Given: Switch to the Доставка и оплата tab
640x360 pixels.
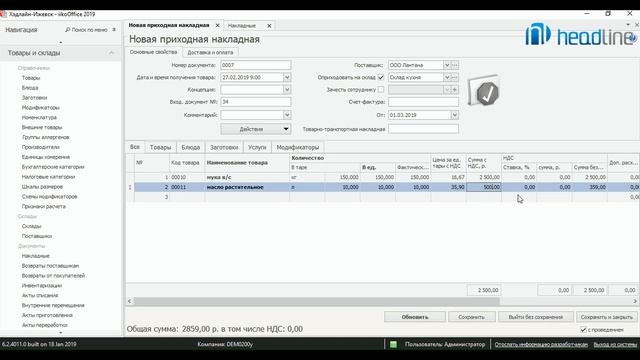Looking at the screenshot, I should (x=210, y=52).
